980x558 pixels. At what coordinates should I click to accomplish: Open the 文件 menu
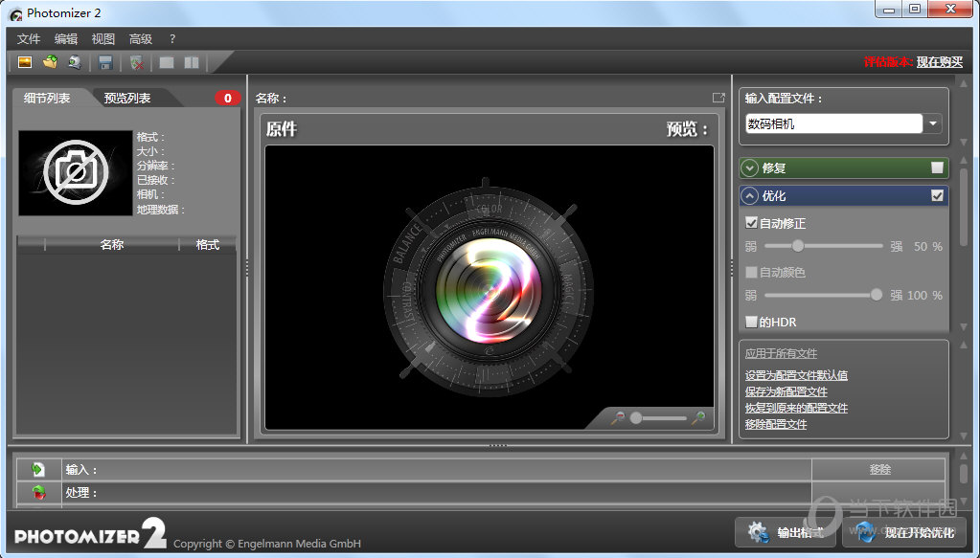(29, 39)
